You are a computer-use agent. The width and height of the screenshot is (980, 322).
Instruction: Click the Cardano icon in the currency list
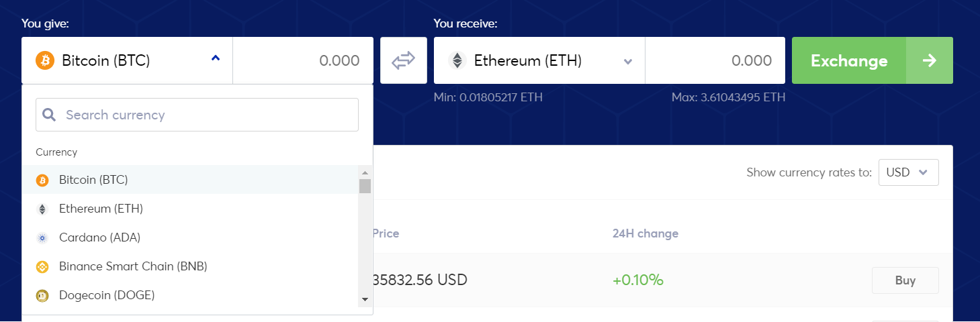coord(42,237)
